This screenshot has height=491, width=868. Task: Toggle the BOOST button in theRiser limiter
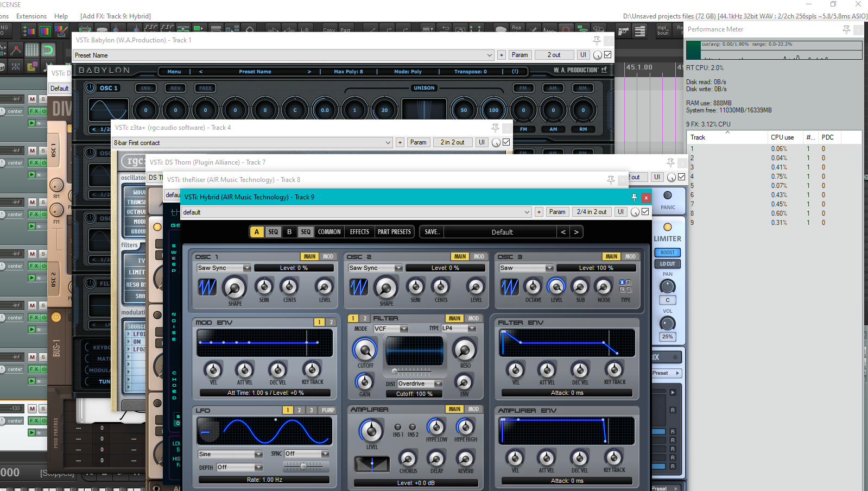668,253
